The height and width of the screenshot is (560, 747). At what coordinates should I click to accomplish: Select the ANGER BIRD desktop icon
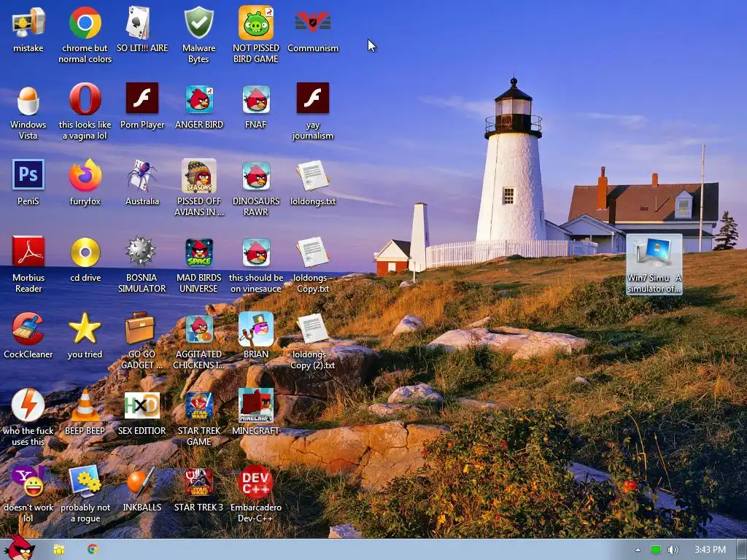(x=198, y=99)
